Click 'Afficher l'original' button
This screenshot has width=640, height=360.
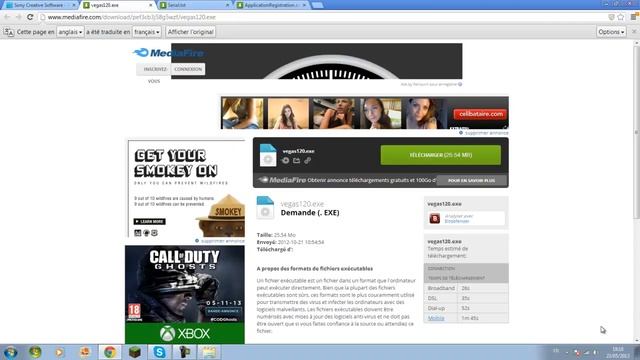(191, 32)
